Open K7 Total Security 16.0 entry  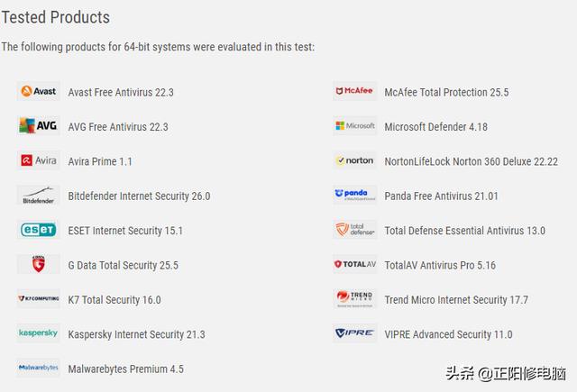click(114, 300)
